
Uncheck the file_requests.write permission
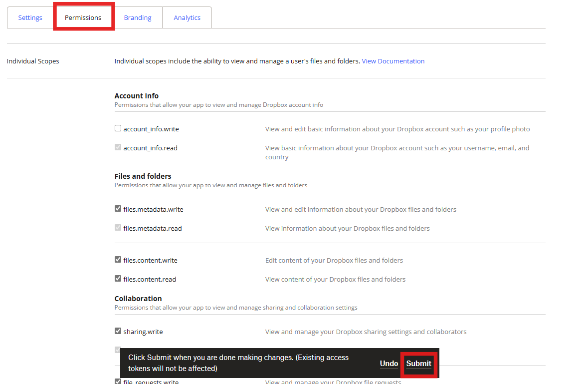[118, 381]
